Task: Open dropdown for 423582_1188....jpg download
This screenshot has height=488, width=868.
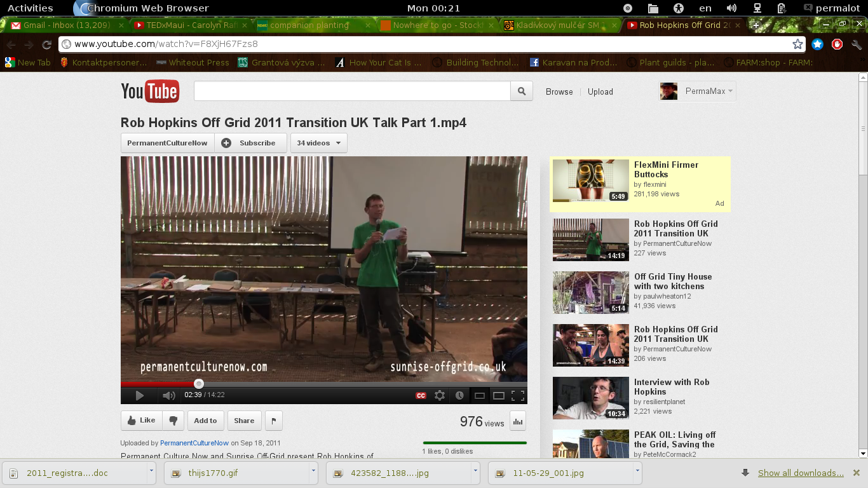Action: pos(475,472)
